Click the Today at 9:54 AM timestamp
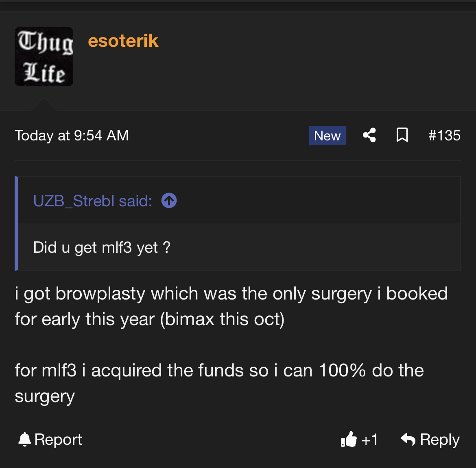 click(x=72, y=136)
